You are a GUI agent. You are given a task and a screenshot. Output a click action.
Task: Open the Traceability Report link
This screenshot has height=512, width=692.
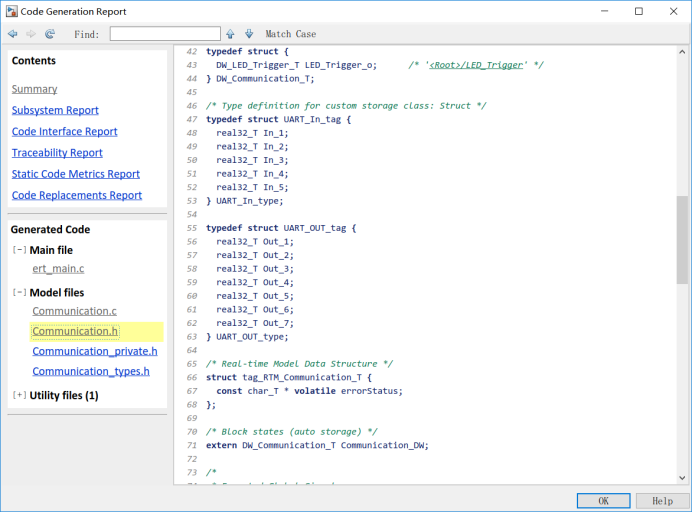coord(57,153)
